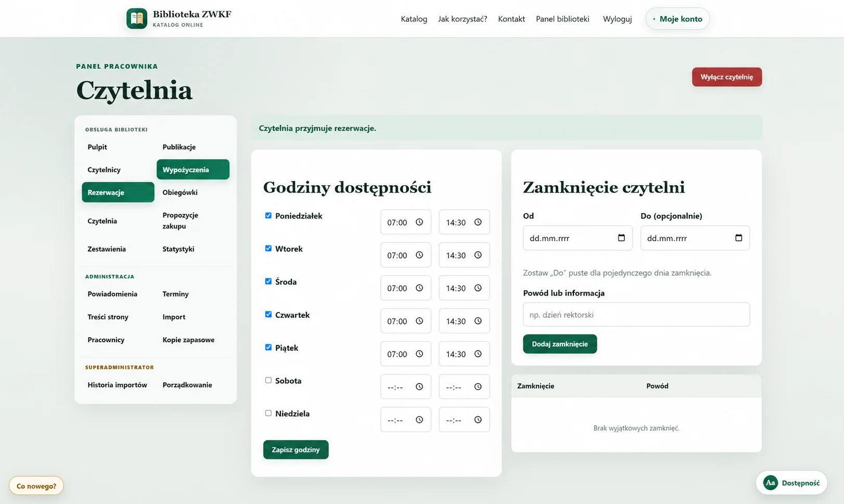This screenshot has height=504, width=844.
Task: Uncheck the Poniedziałek checkbox
Action: click(x=268, y=215)
